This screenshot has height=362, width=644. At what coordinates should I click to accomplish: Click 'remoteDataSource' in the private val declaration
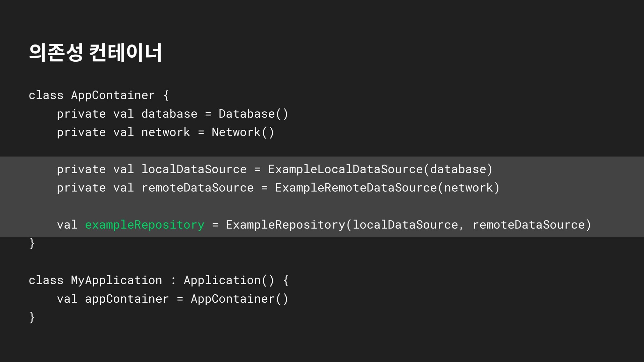point(198,188)
